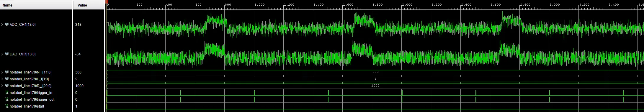Click the bus icon beside ADC_CH1[13:0]
The width and height of the screenshot is (644, 112).
[x=7, y=25]
